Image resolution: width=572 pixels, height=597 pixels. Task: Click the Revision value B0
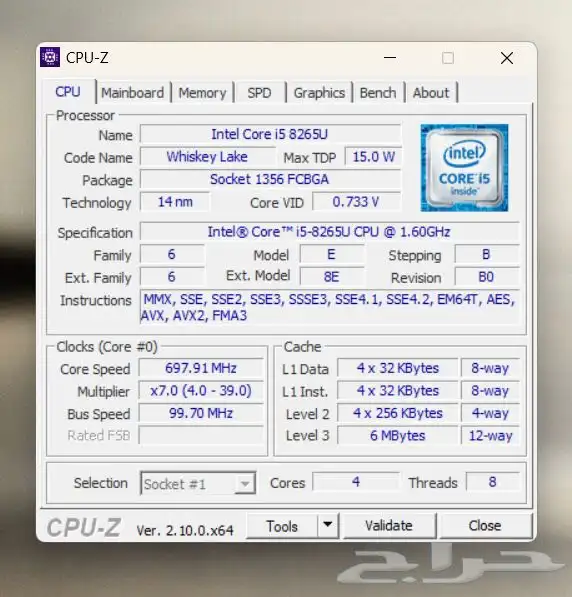click(486, 277)
